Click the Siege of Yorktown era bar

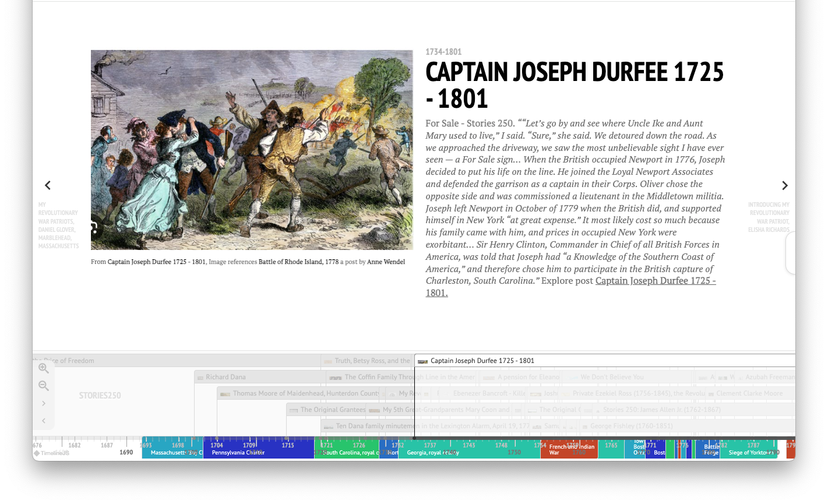click(x=749, y=448)
